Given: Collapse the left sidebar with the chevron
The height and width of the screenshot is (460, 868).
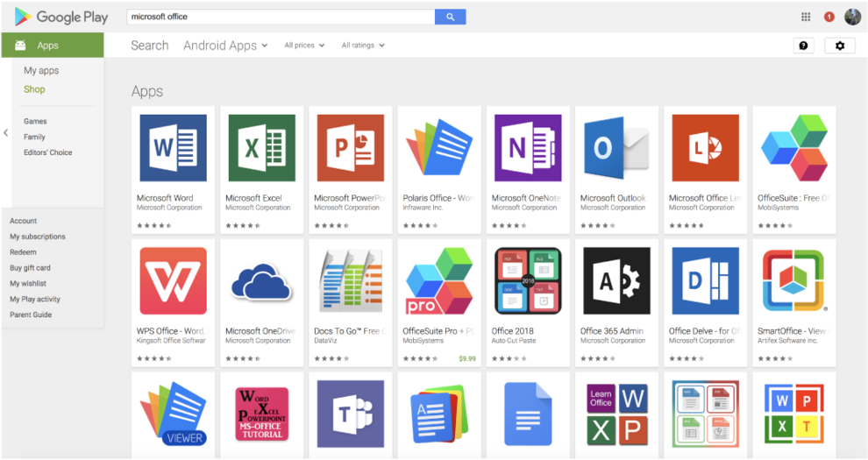Looking at the screenshot, I should [x=5, y=132].
